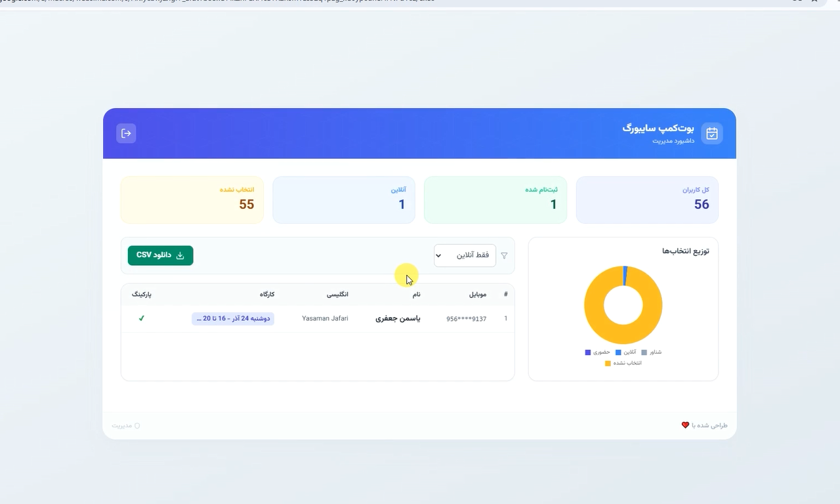Open the فقط آنلاین filter dropdown
Viewport: 840px width, 504px height.
[x=465, y=255]
